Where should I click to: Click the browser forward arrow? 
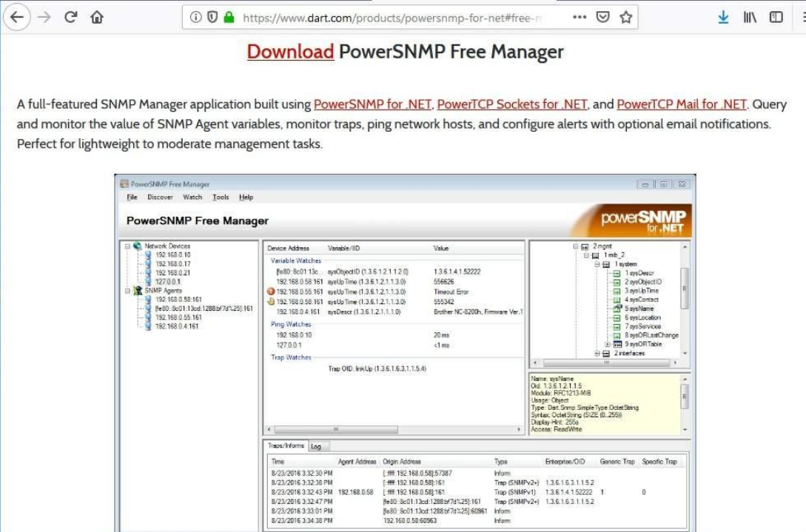coord(44,17)
